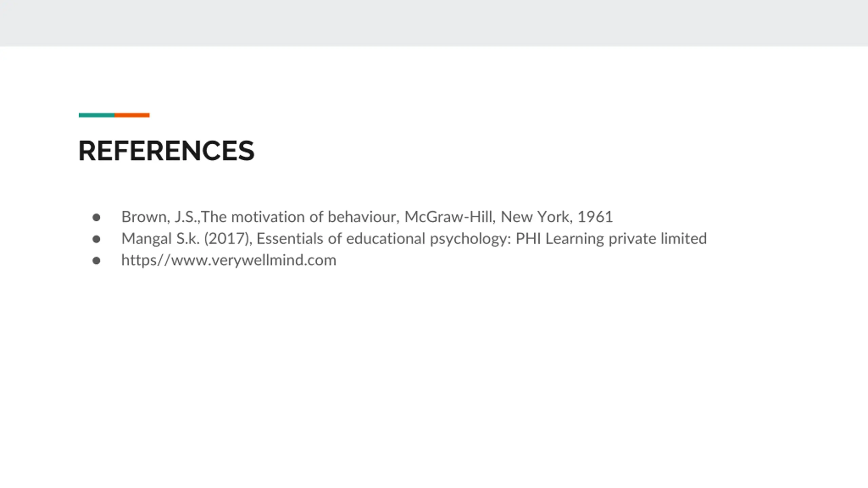Viewport: 868px width, 488px height.
Task: Click the word "Essentials"
Action: [290, 239]
